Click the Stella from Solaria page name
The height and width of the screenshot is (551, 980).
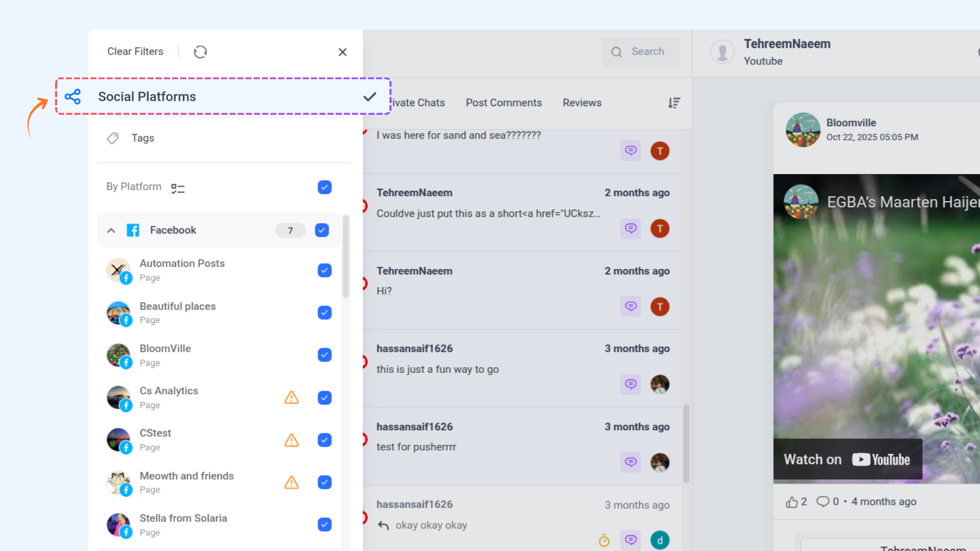[x=183, y=518]
